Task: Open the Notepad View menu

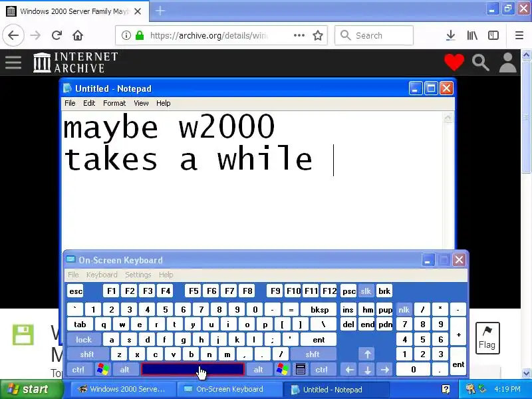Action: pos(141,103)
